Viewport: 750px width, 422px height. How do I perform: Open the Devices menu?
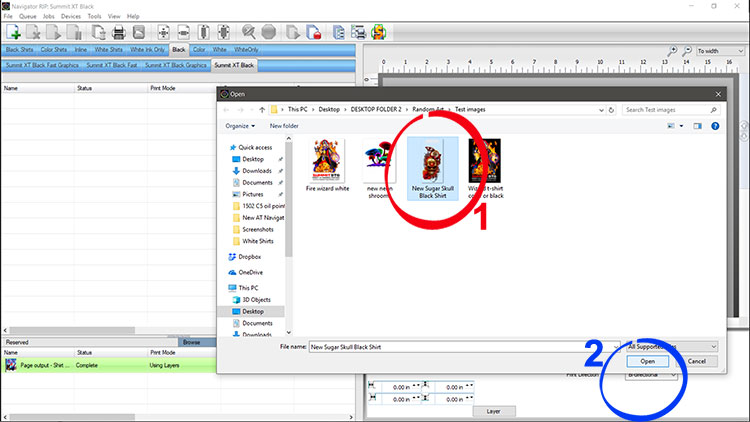(70, 17)
